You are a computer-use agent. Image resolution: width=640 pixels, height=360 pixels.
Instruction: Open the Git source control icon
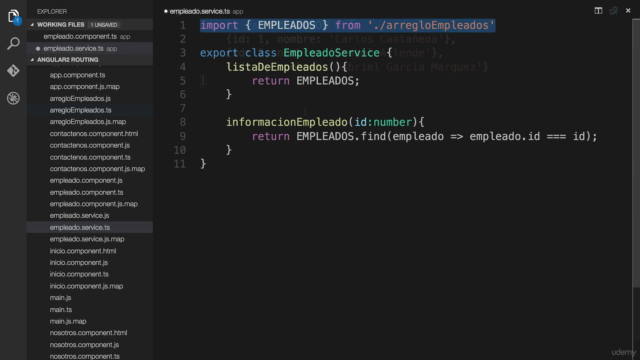click(x=13, y=71)
